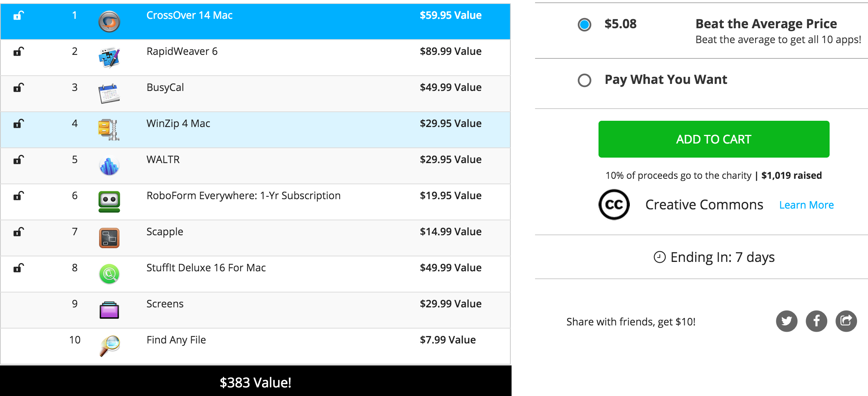The width and height of the screenshot is (868, 396).
Task: Share the bundle via the Twitter icon
Action: [x=787, y=321]
